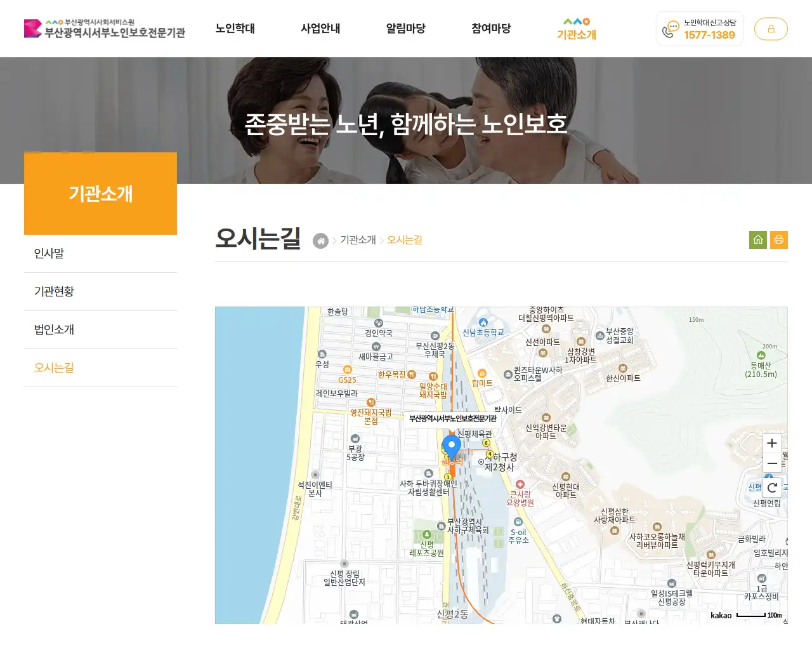
Task: Open print view with orange printer icon
Action: (x=779, y=239)
